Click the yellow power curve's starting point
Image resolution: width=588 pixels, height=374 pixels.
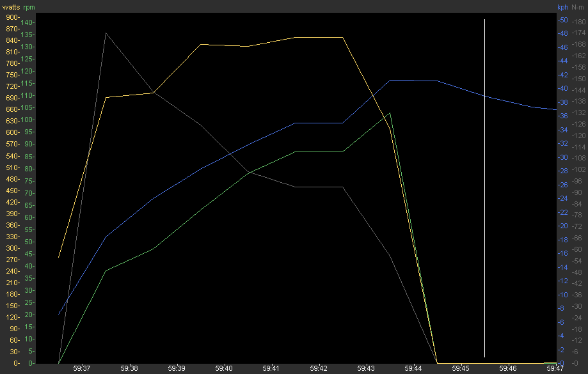click(59, 258)
